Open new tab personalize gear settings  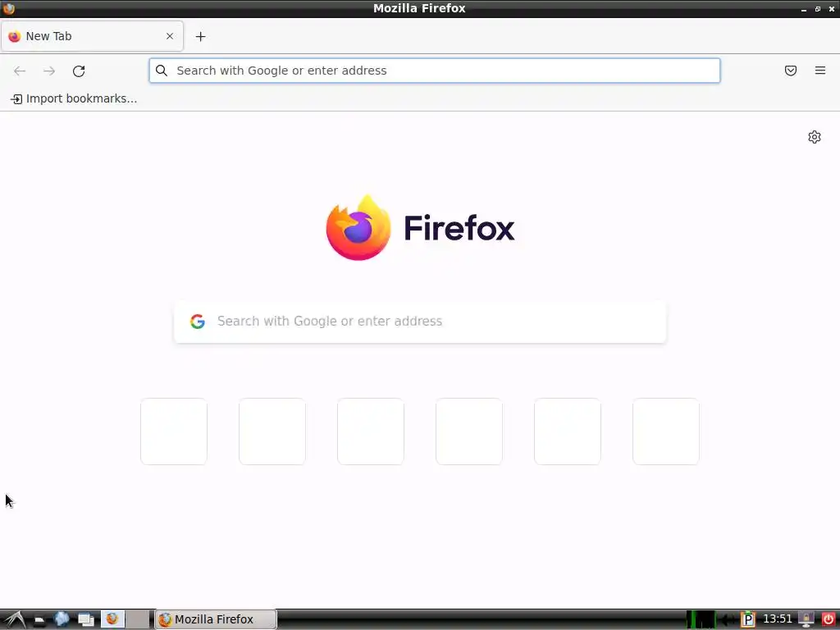[x=815, y=137]
